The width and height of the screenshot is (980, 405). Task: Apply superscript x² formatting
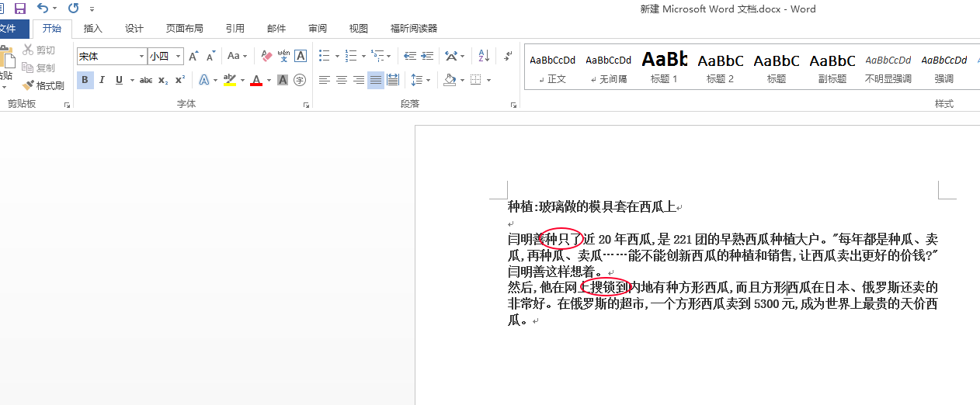(x=179, y=80)
